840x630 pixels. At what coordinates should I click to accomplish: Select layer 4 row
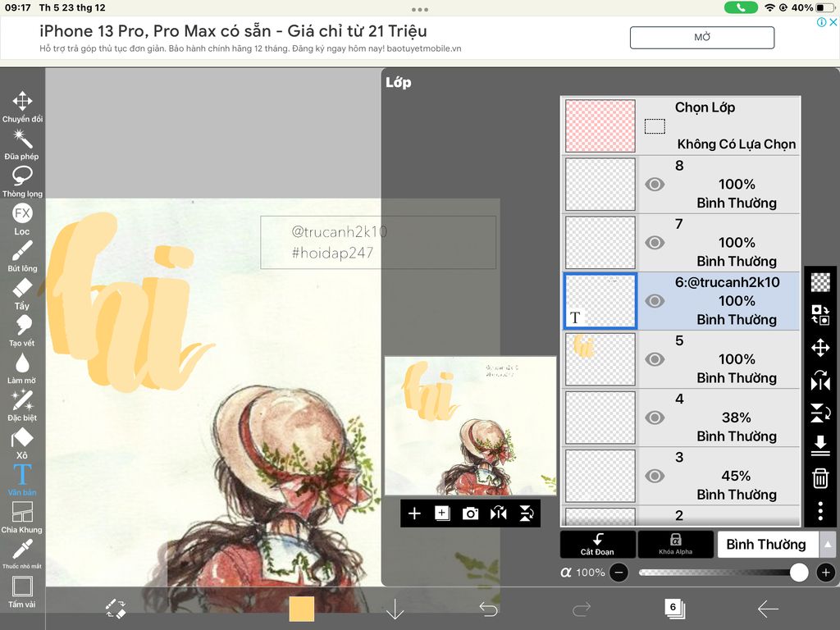[x=681, y=418]
